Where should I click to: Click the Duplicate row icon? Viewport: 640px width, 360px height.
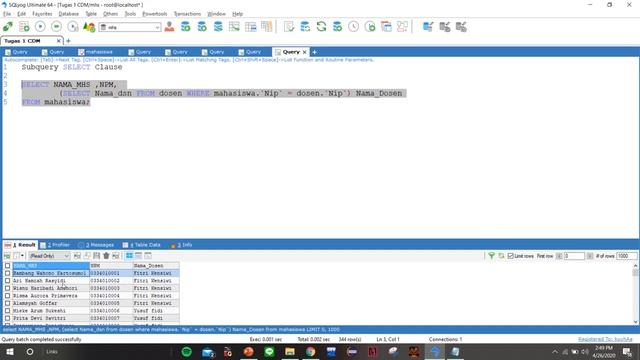tap(87, 256)
